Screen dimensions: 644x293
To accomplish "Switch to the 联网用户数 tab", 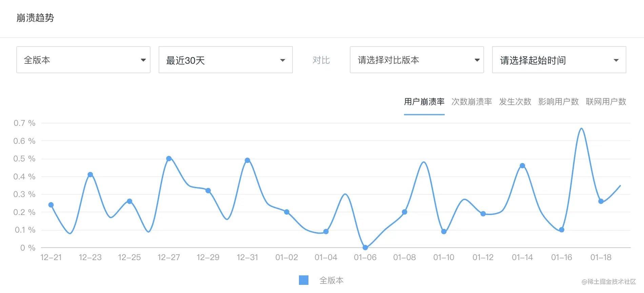I will pos(606,101).
